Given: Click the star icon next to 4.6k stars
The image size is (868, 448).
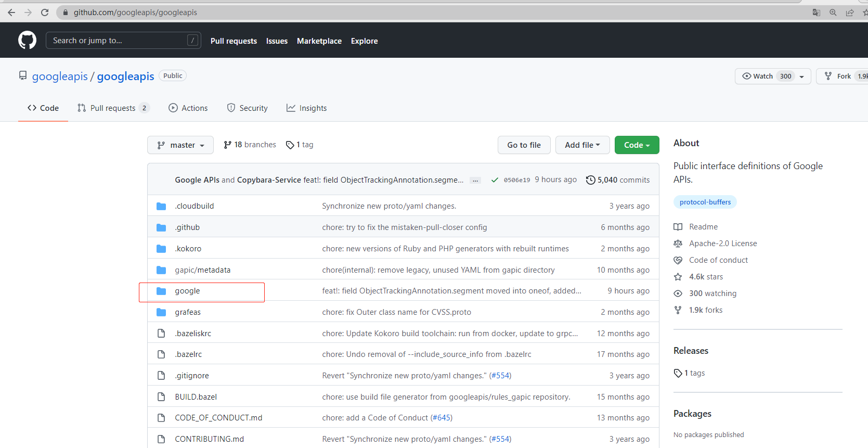Looking at the screenshot, I should point(678,277).
